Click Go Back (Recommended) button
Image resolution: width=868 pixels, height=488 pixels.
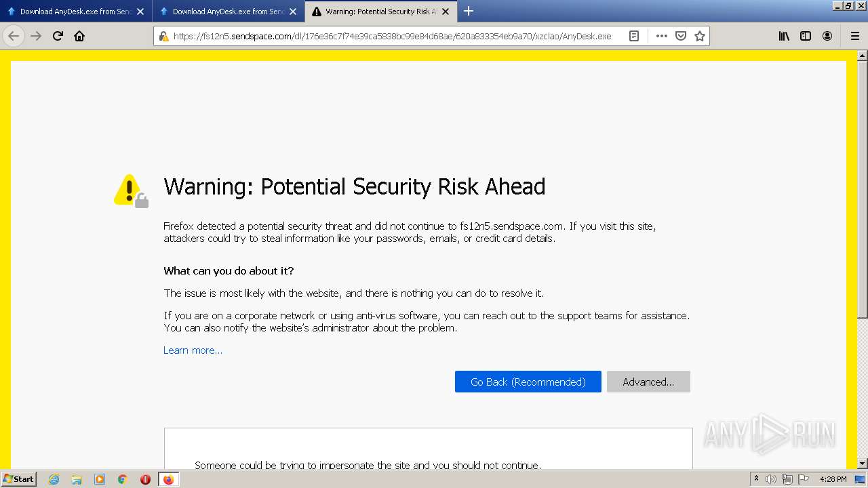click(528, 382)
